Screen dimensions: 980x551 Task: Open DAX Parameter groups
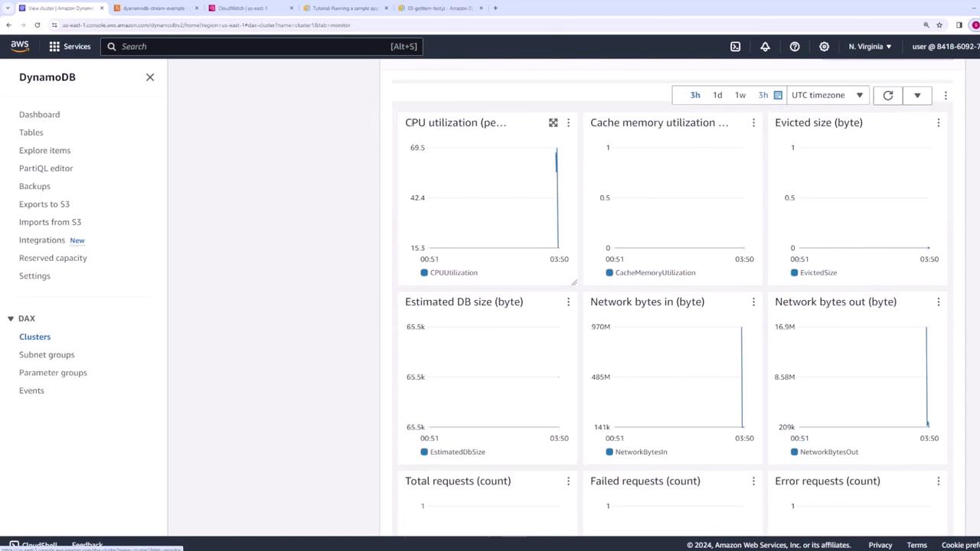(x=53, y=373)
